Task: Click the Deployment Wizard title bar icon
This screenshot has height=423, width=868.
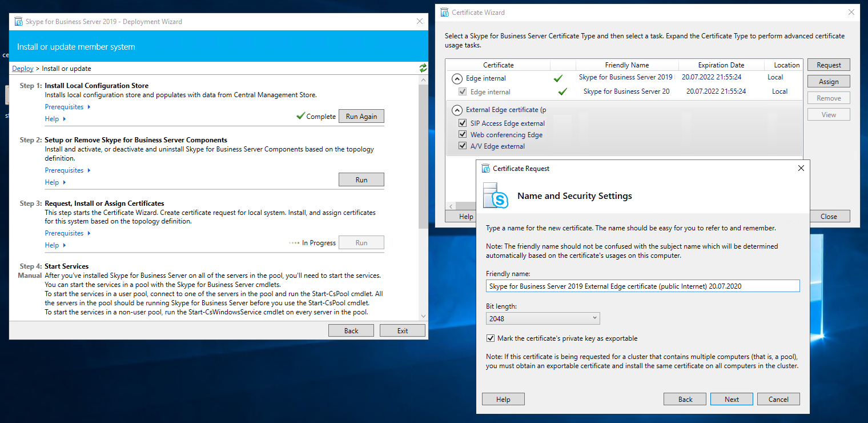Action: pos(18,22)
